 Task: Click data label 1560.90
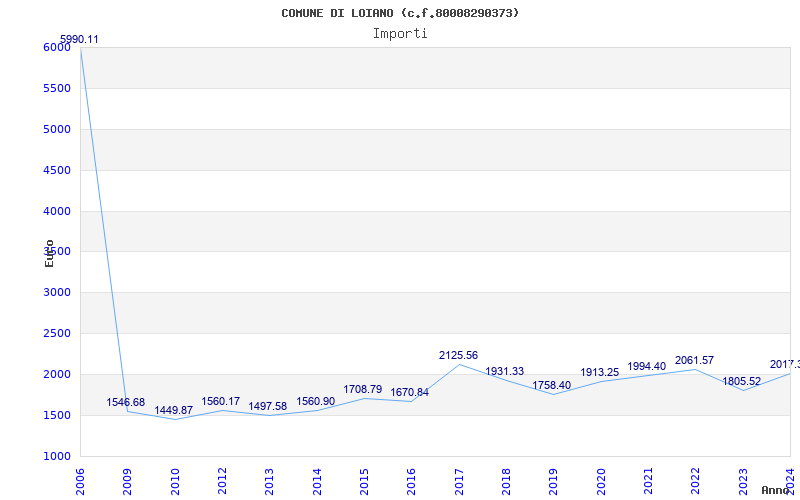pyautogui.click(x=316, y=402)
